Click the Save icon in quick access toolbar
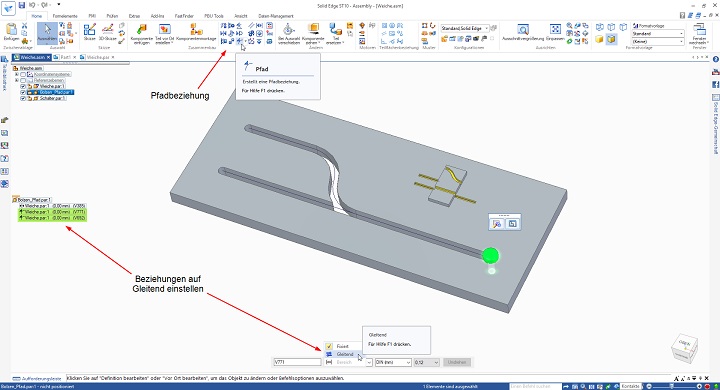The height and width of the screenshot is (390, 720). (22, 5)
